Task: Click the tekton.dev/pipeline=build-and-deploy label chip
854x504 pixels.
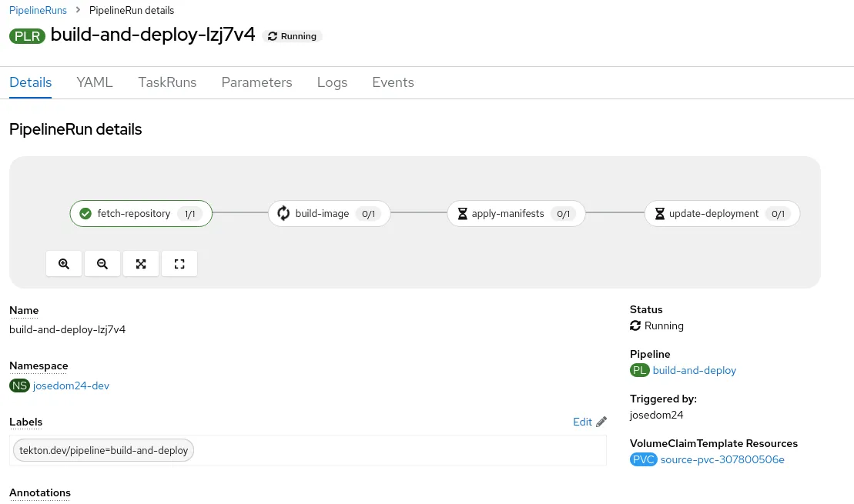Action: 103,451
